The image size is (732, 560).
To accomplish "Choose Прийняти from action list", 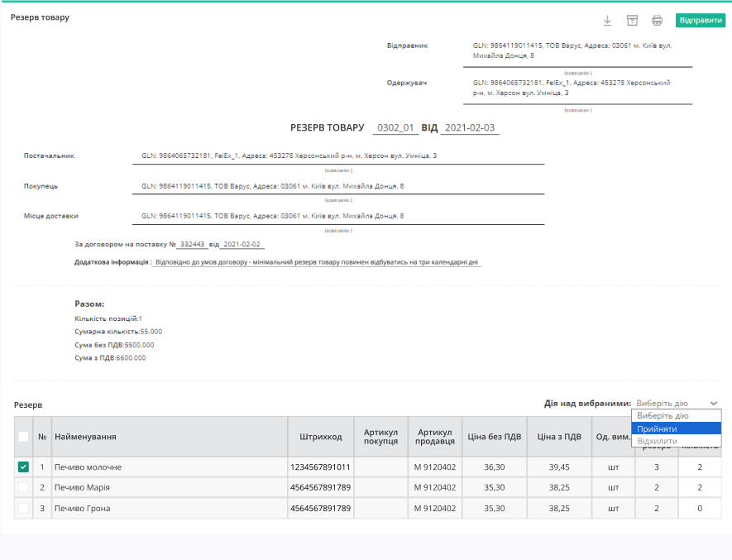I will click(x=676, y=428).
